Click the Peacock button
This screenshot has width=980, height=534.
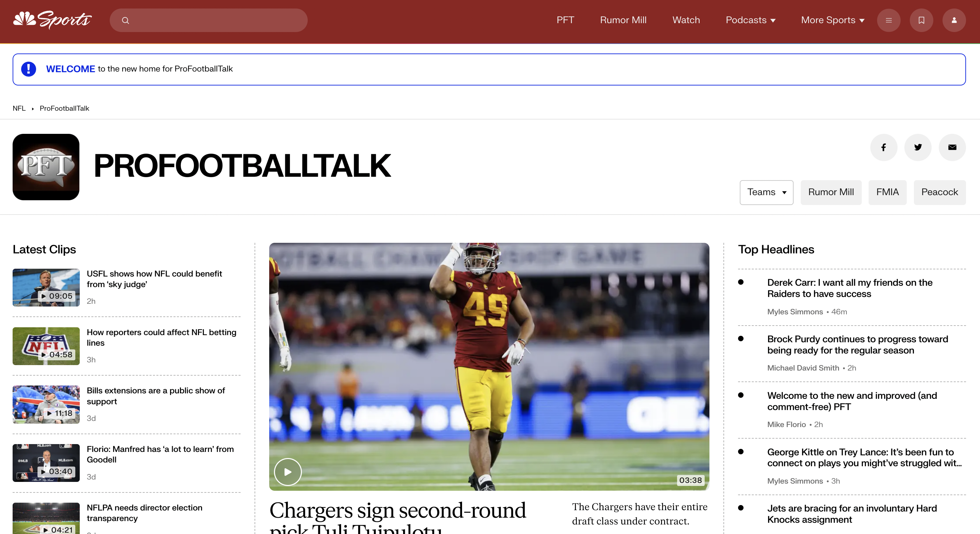[x=940, y=192]
